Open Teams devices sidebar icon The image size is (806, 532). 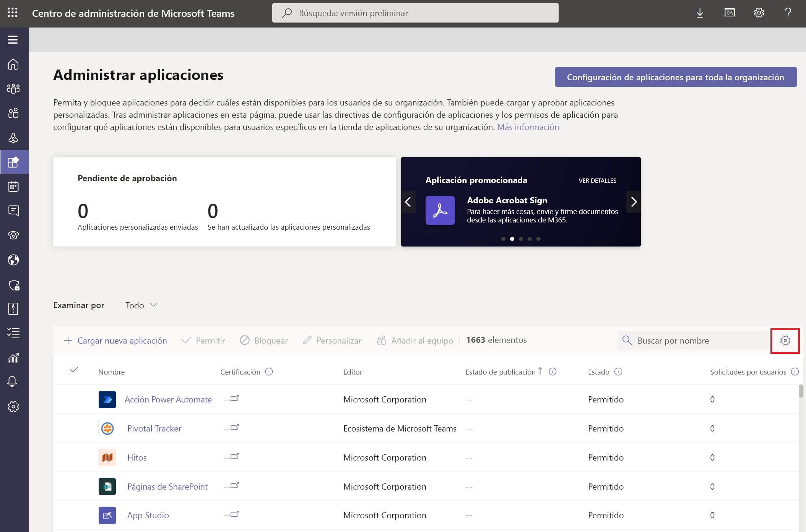[13, 138]
